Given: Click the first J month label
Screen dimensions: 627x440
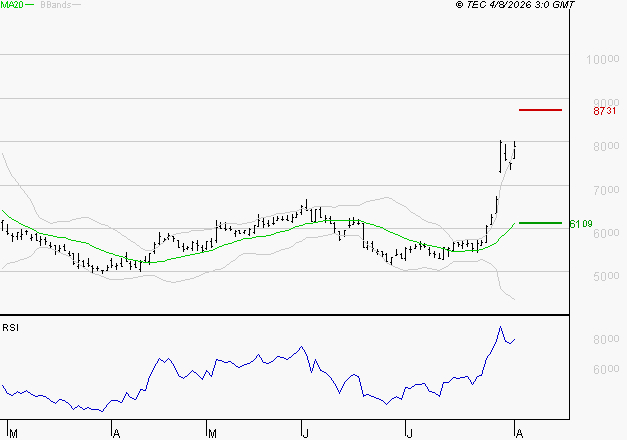Looking at the screenshot, I should click(306, 434).
